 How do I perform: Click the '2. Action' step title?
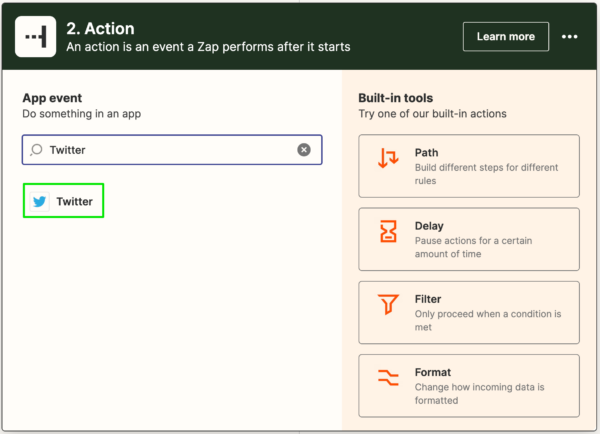100,29
